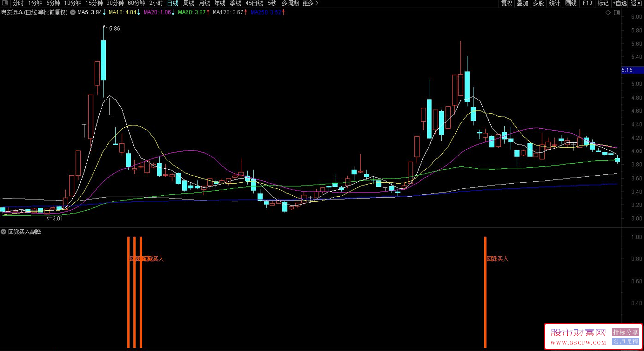Expand the 回踩买入副图 sub-chart indicator menu
This screenshot has width=644, height=351.
[4, 231]
